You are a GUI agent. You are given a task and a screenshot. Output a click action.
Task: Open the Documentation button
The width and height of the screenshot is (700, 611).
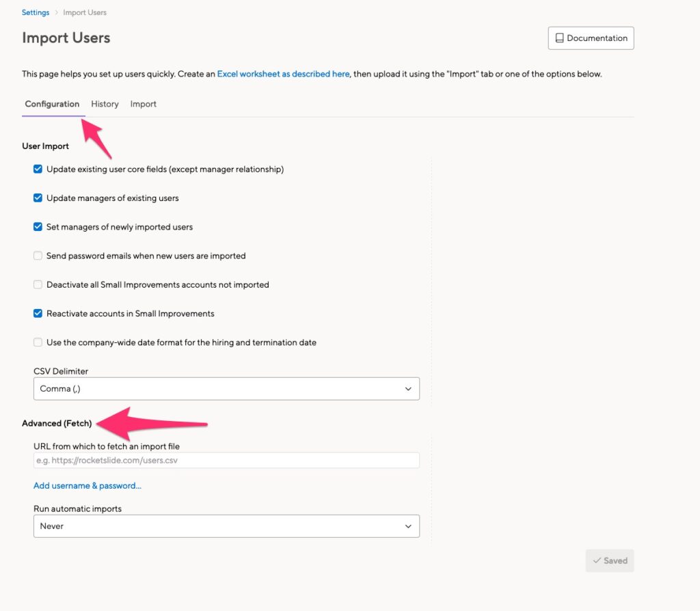click(x=591, y=38)
